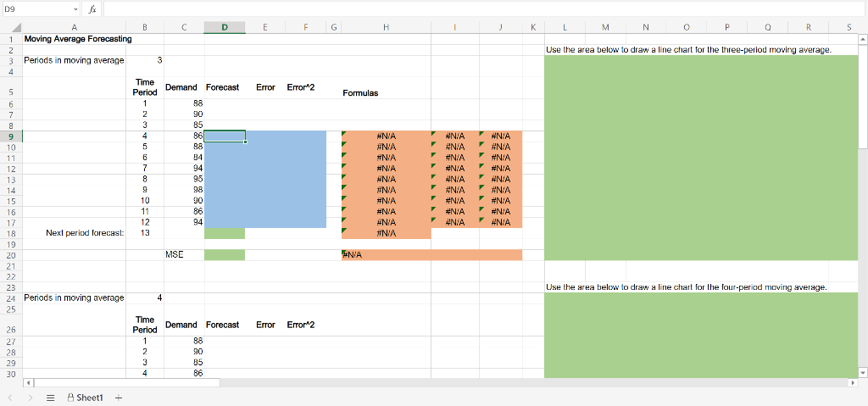Select blue forecast cell D9
The image size is (868, 406).
pyautogui.click(x=224, y=136)
